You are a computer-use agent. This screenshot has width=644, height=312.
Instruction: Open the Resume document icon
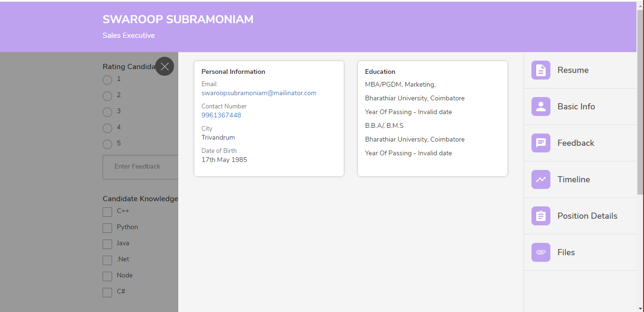540,70
